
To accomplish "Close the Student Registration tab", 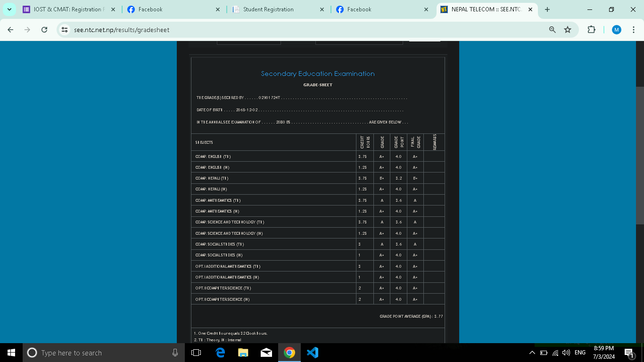I will click(322, 9).
